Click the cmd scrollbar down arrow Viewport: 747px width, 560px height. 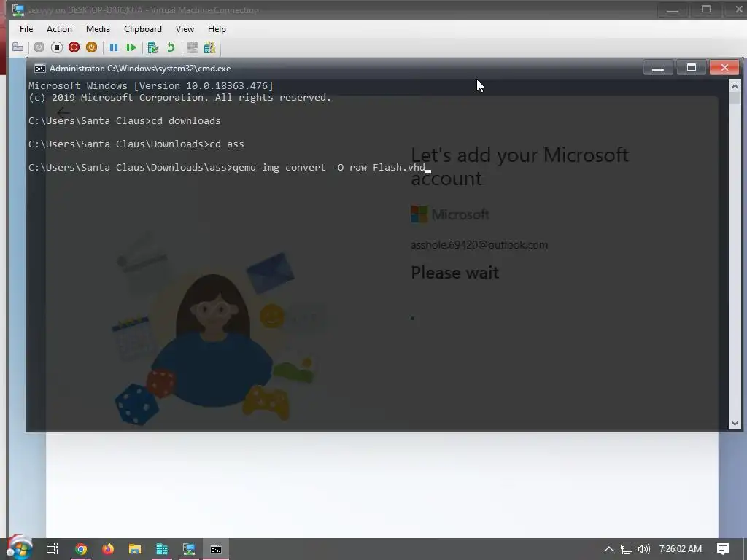pyautogui.click(x=735, y=424)
